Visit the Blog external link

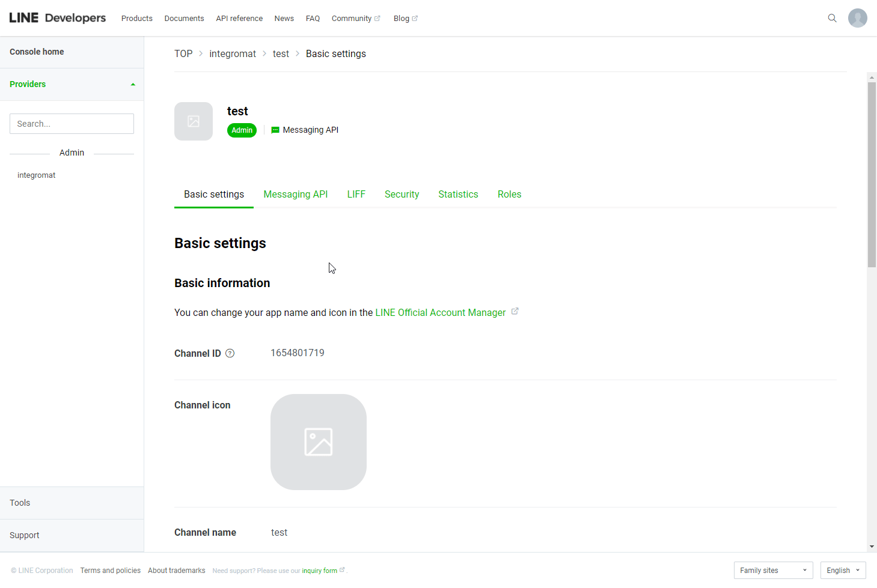(406, 19)
